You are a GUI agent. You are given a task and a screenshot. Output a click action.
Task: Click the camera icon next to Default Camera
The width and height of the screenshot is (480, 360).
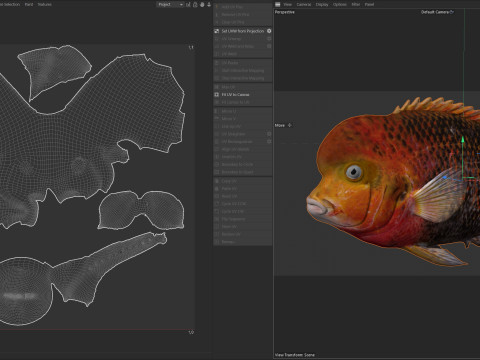(x=452, y=12)
